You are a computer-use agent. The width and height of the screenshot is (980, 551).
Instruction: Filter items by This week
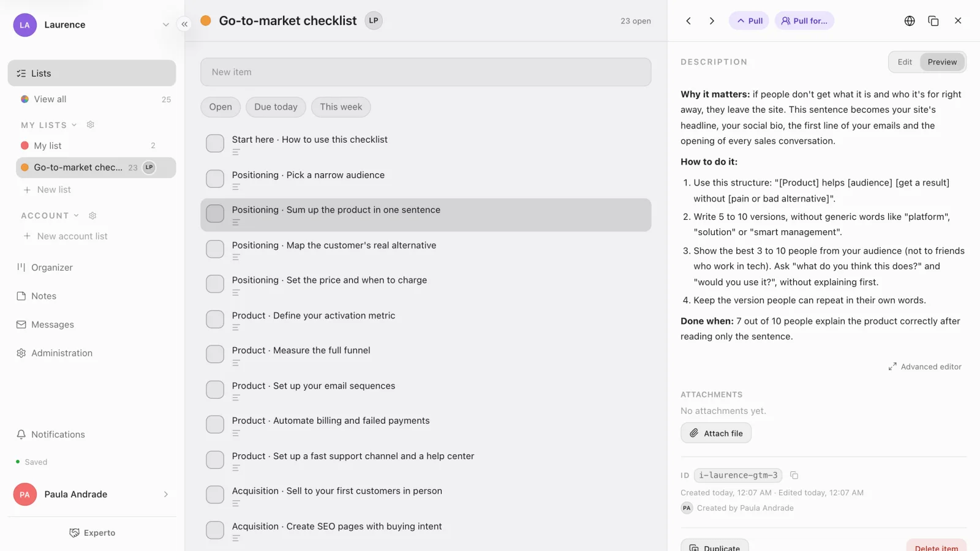tap(341, 107)
